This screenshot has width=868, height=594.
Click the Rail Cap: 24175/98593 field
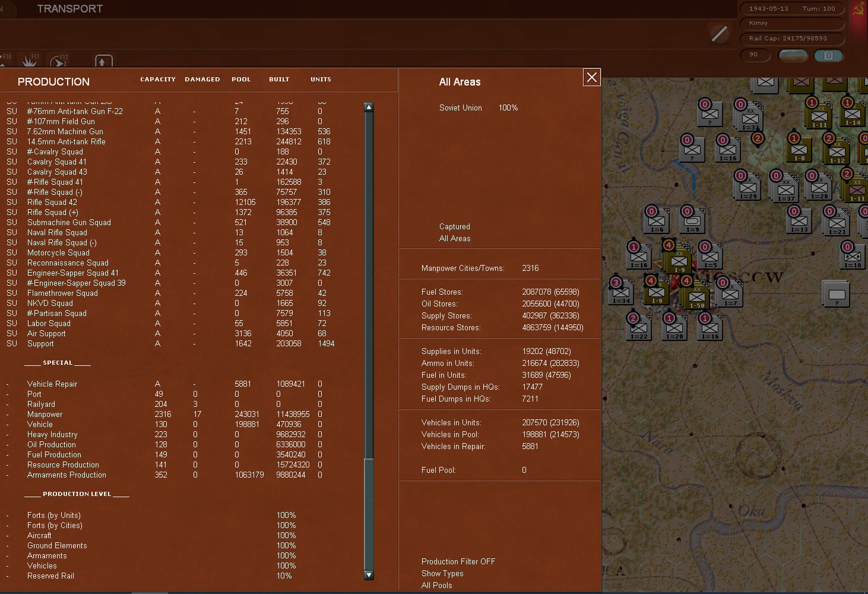(x=792, y=39)
